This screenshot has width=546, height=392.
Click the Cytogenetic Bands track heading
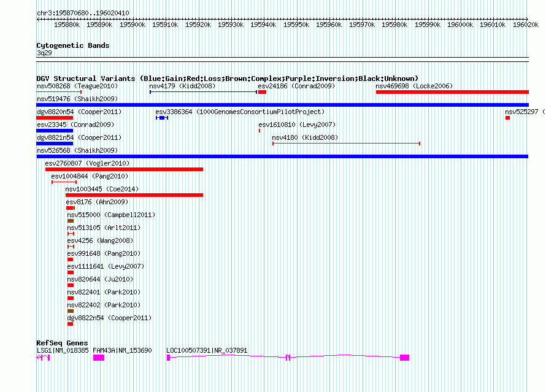coord(73,45)
